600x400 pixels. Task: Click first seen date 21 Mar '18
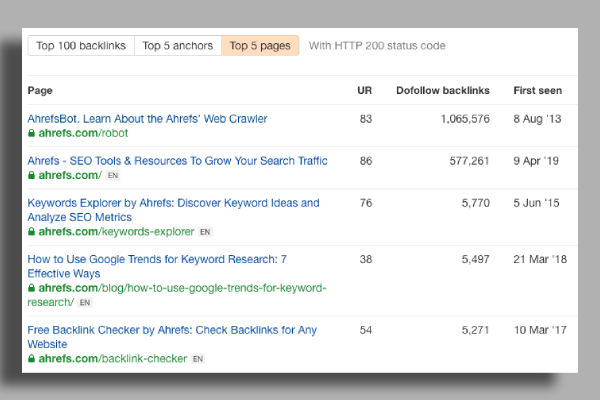pos(540,259)
